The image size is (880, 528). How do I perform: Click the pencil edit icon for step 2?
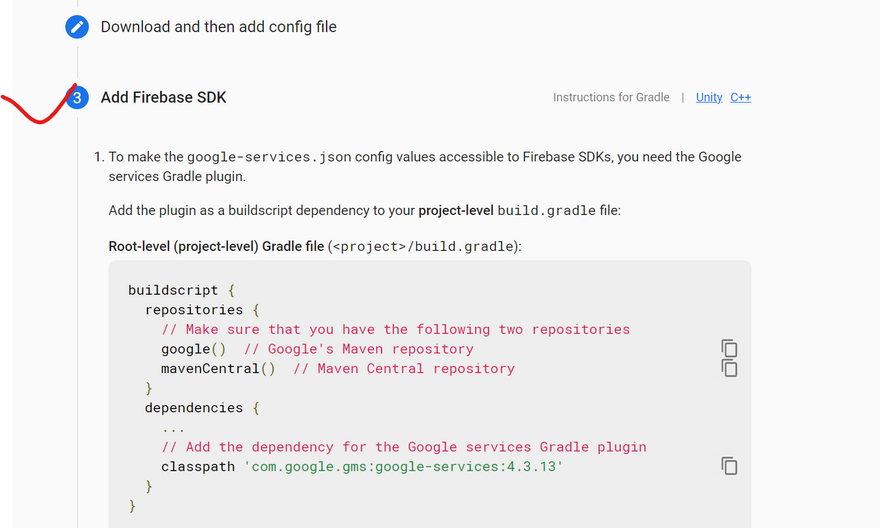pyautogui.click(x=77, y=27)
